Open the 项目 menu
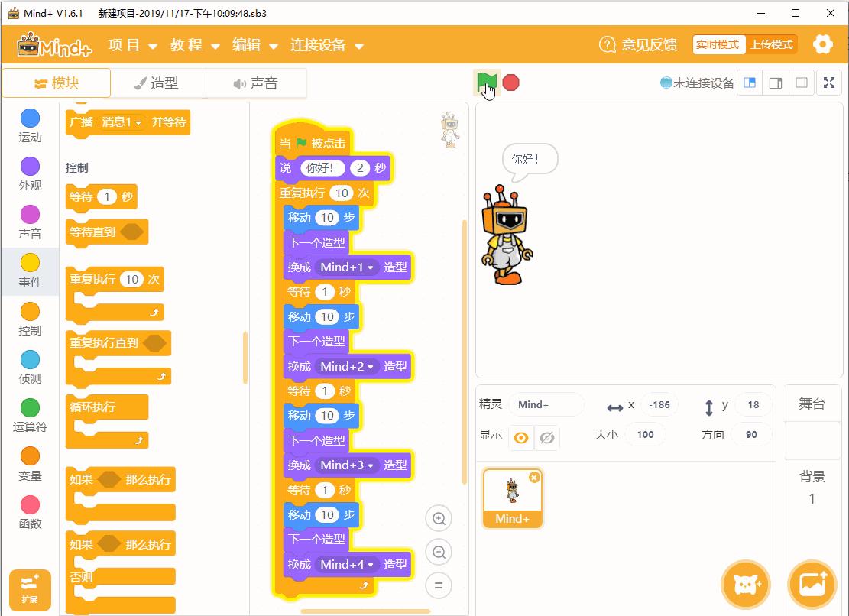The width and height of the screenshot is (849, 616). (x=132, y=45)
